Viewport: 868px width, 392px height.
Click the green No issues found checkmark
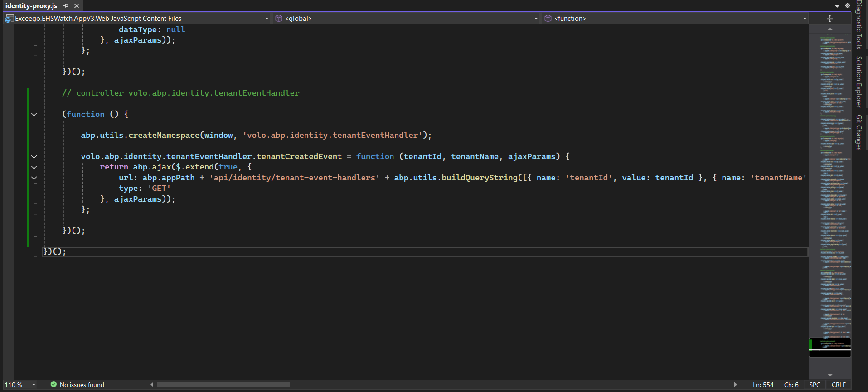click(x=53, y=385)
